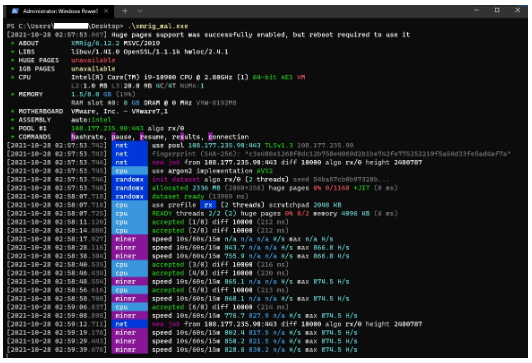Click the XMRig/6.12.2 version text
This screenshot has height=363, width=532.
(x=95, y=43)
